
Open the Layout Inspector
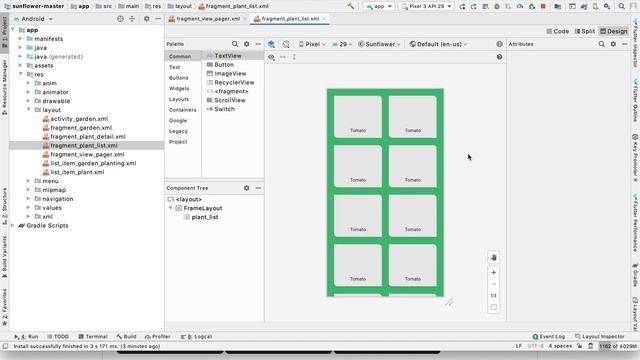(600, 337)
